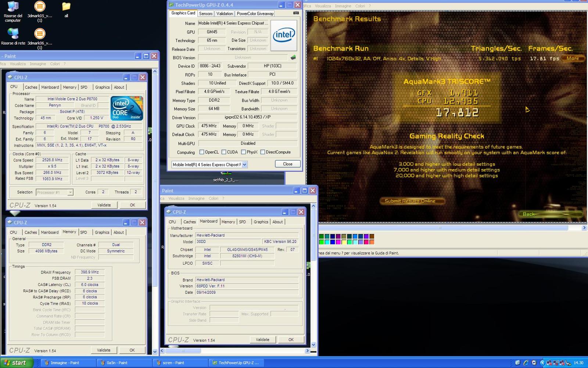588x368 pixels.
Task: Click Close button in GPU-Z
Action: coord(288,164)
